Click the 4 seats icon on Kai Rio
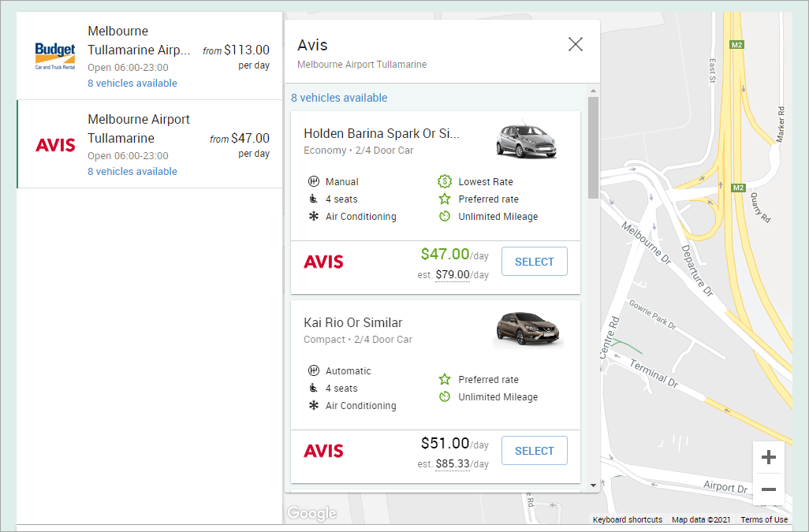 point(313,389)
